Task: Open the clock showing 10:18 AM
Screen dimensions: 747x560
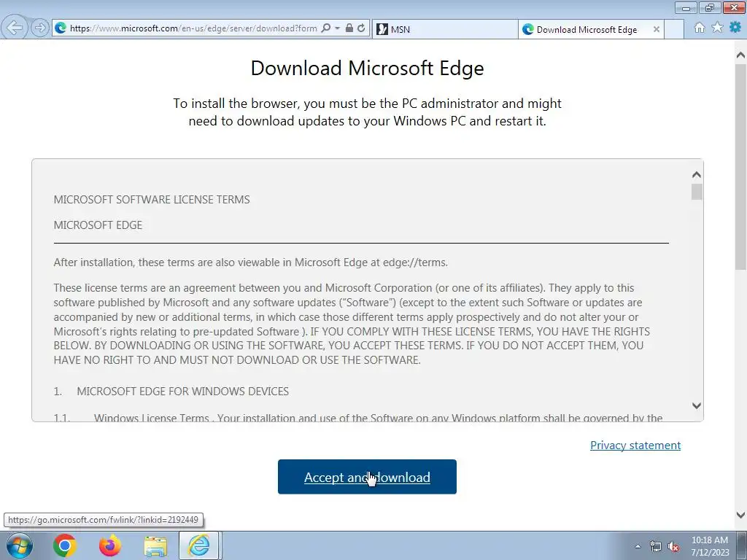Action: (x=710, y=546)
